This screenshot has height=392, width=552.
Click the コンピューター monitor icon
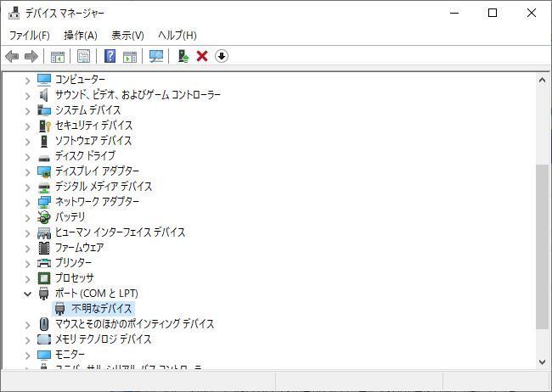pyautogui.click(x=44, y=81)
